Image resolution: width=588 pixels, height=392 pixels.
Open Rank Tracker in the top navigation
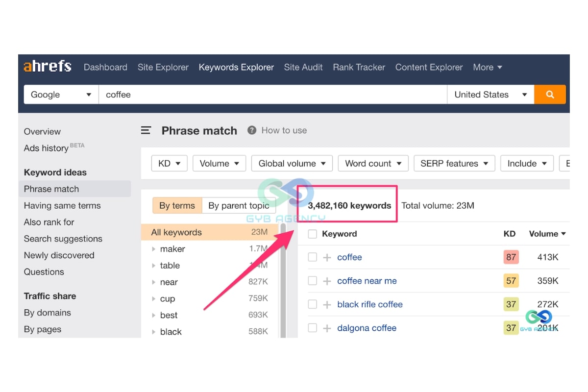359,67
